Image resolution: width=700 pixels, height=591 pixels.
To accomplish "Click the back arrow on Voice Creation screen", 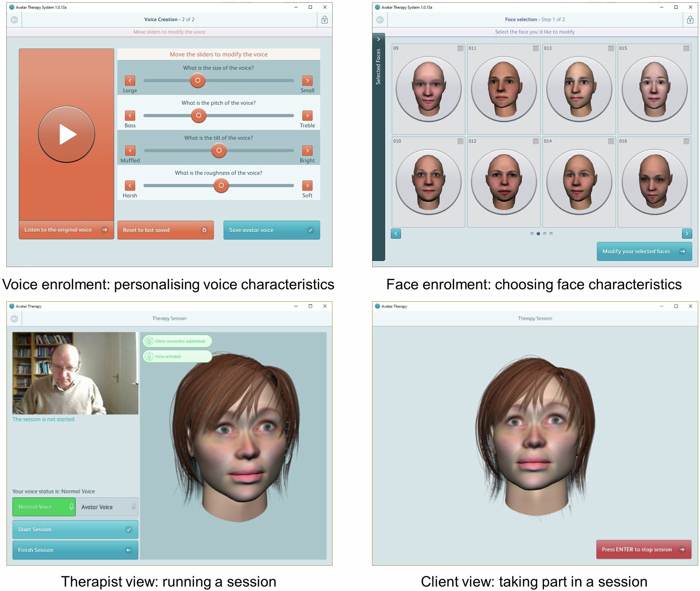I will click(14, 19).
